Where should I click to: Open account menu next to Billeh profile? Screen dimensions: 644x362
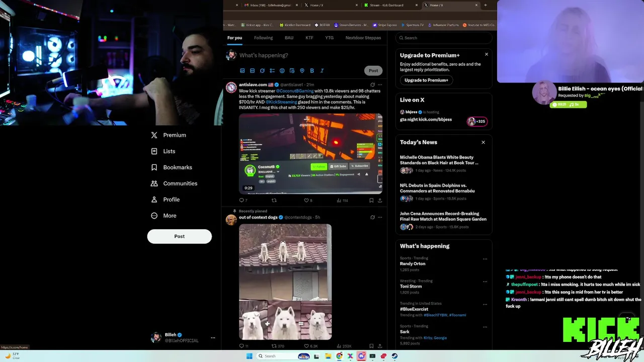tap(213, 337)
